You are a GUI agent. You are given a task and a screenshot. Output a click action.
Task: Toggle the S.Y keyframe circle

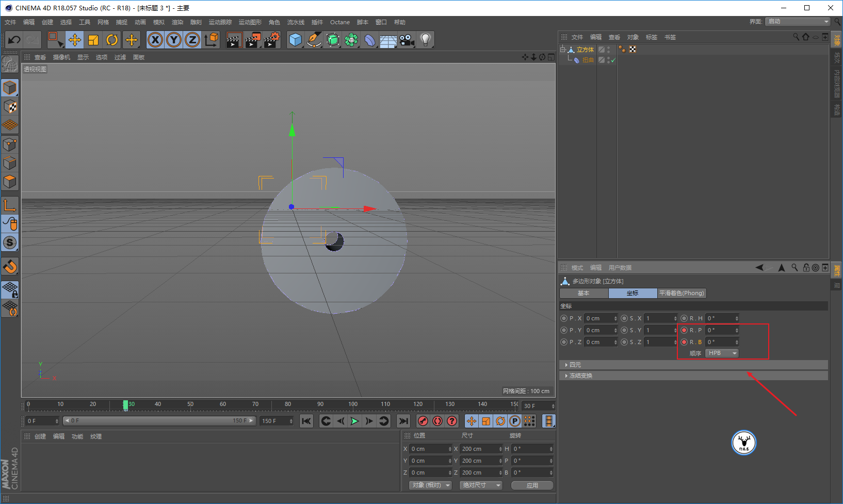coord(624,330)
